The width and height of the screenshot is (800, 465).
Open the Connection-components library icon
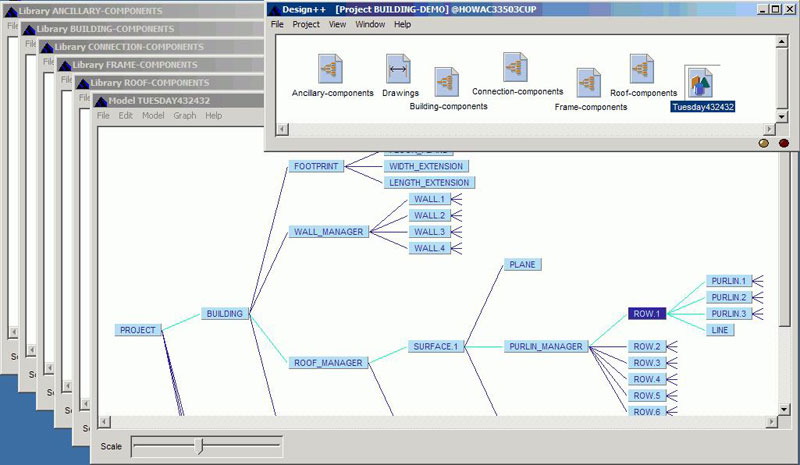pos(516,67)
